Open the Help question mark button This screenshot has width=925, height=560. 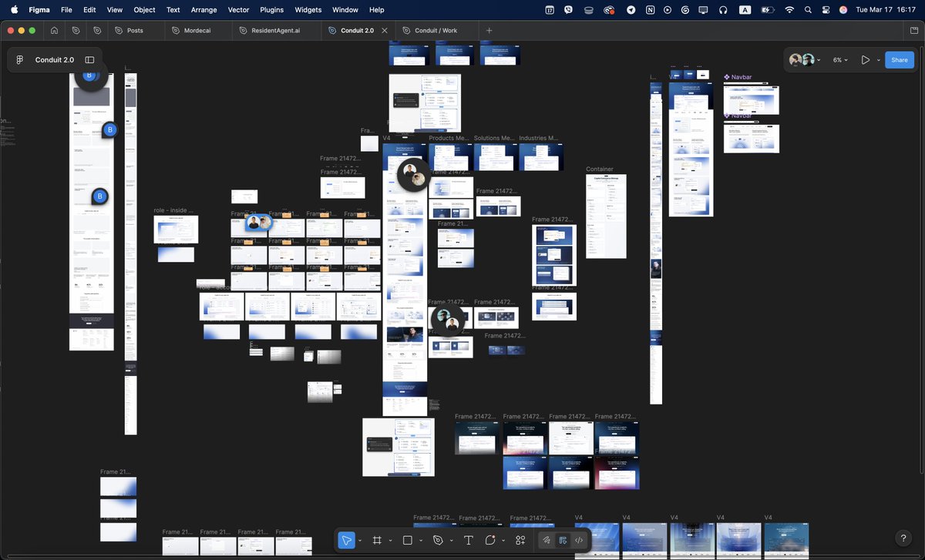[x=903, y=538]
